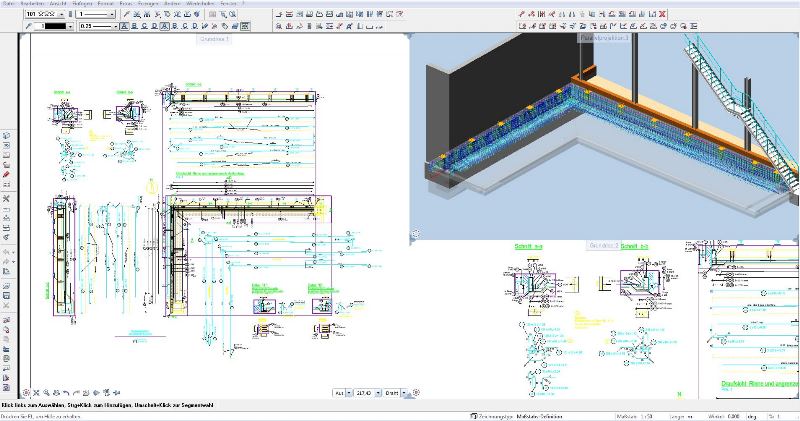Expand the line type 1 dropdown
The height and width of the screenshot is (421, 800).
112,14
